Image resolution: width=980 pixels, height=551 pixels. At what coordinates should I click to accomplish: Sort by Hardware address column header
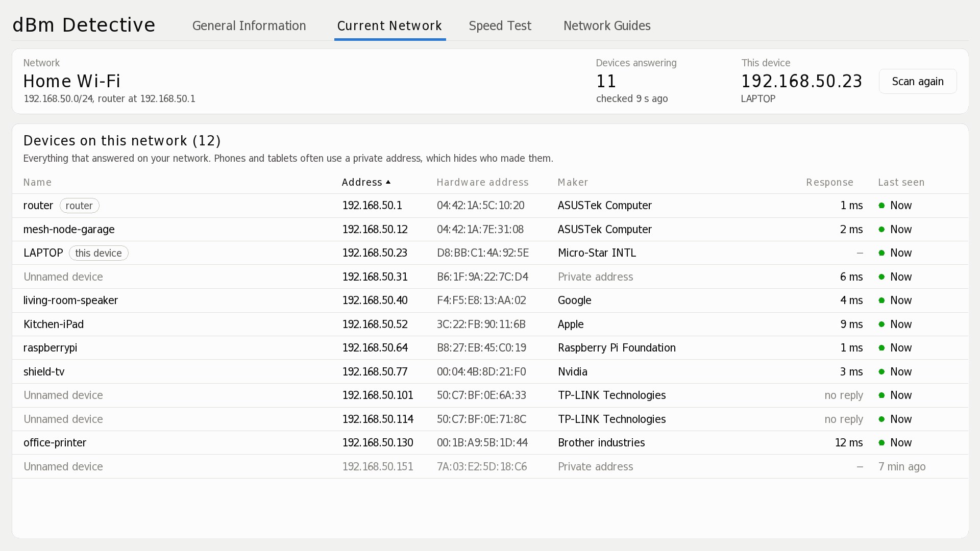(x=482, y=183)
